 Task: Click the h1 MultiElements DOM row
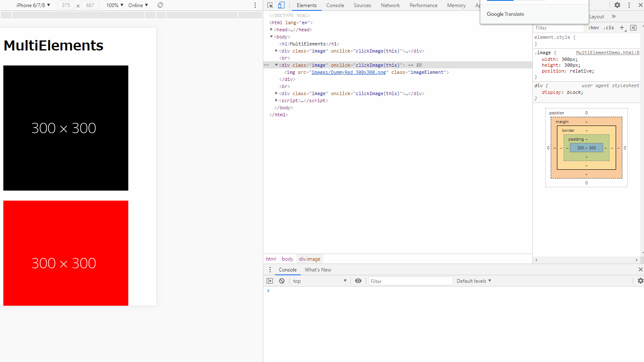click(x=309, y=44)
